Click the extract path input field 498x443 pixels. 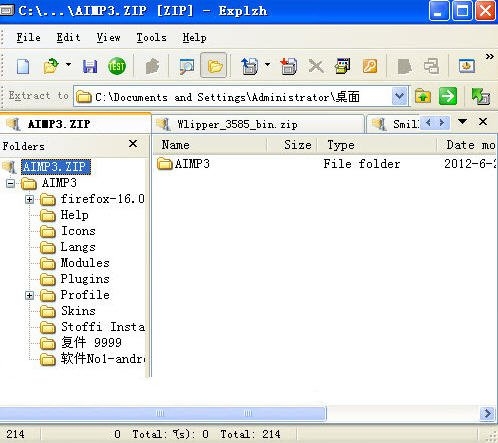tap(233, 97)
